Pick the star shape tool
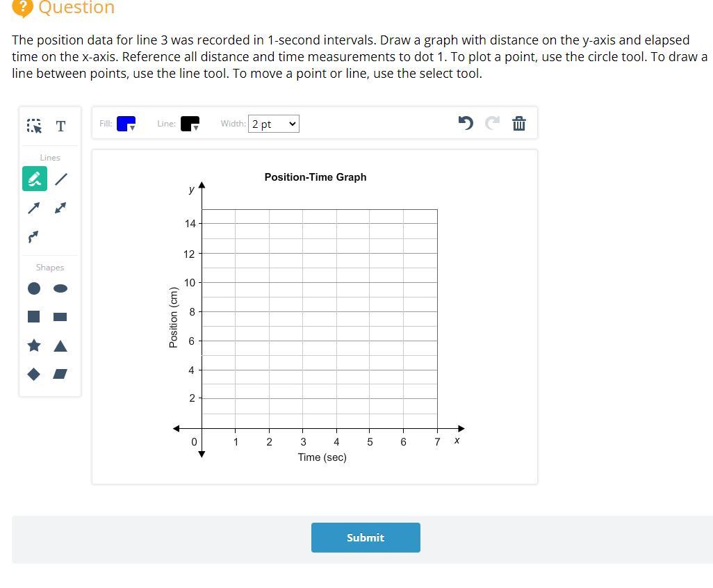713x588 pixels. coord(34,345)
